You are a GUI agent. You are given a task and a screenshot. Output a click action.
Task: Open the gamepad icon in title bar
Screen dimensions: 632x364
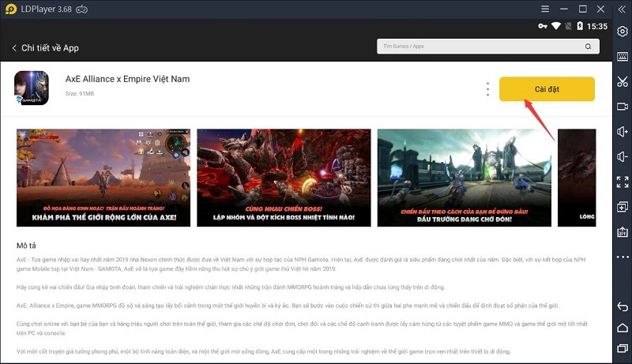(82, 9)
